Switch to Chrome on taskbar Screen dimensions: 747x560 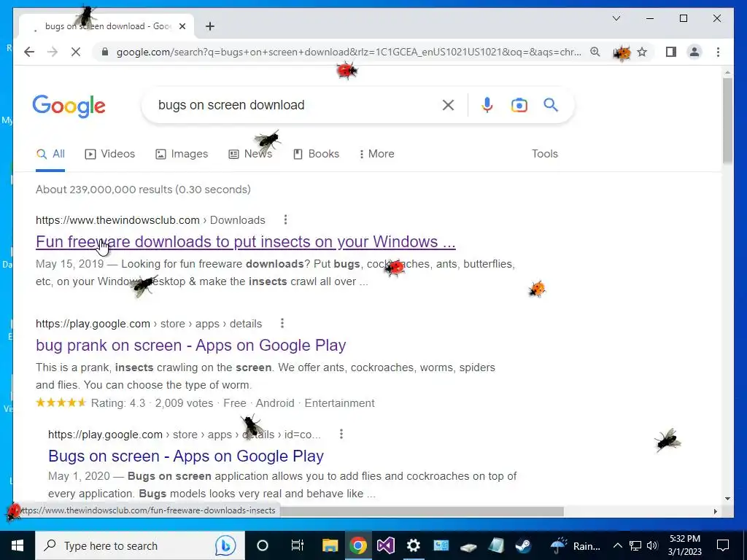[x=358, y=545]
